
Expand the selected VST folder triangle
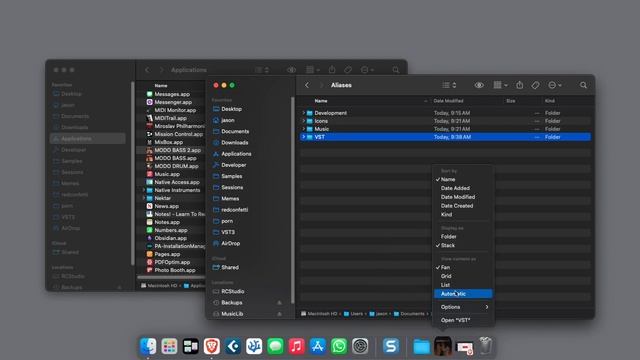tap(304, 137)
